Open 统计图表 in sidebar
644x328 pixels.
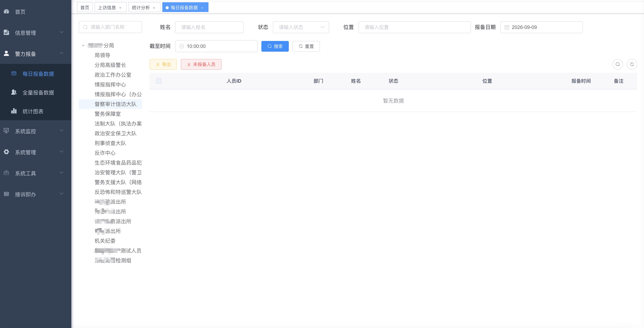coord(35,111)
